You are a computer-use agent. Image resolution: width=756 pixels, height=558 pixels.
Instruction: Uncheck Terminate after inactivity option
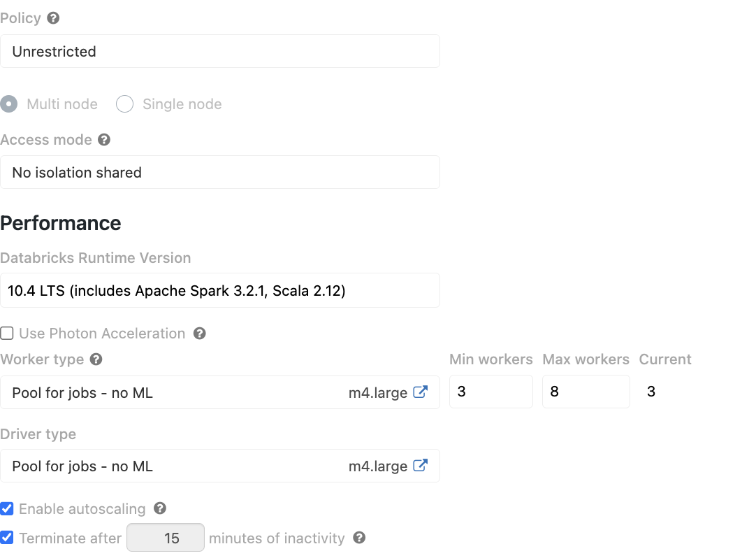(x=7, y=538)
